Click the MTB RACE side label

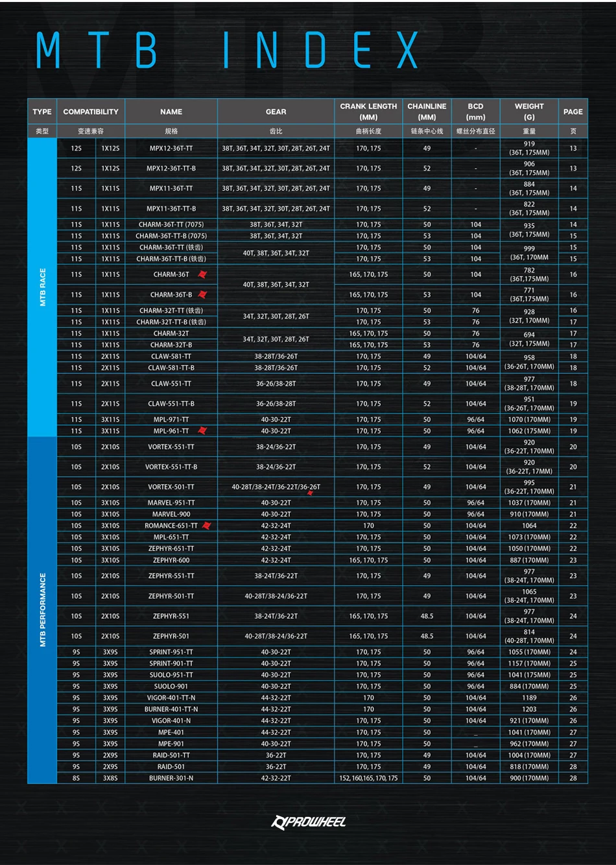point(43,287)
